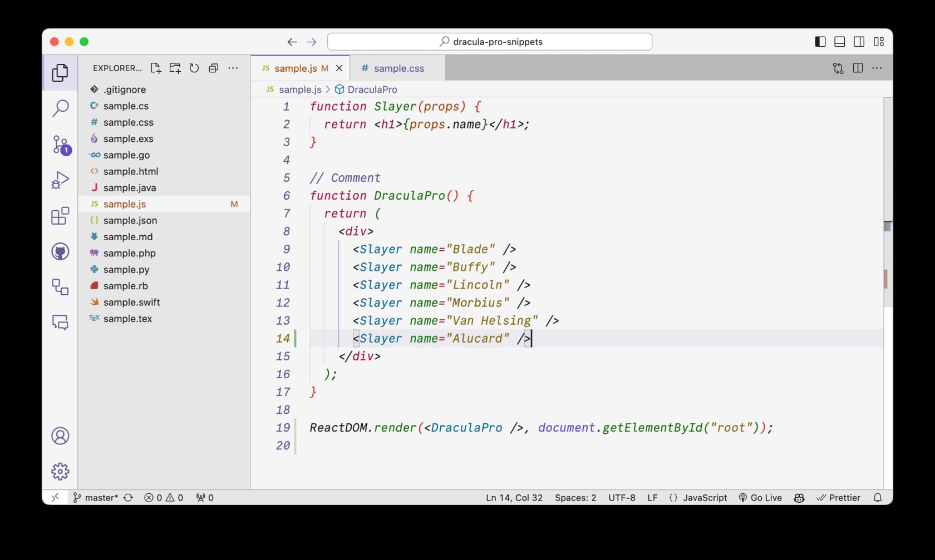Click the dracula-pro-snippets search box
The image size is (935, 560).
pos(490,42)
